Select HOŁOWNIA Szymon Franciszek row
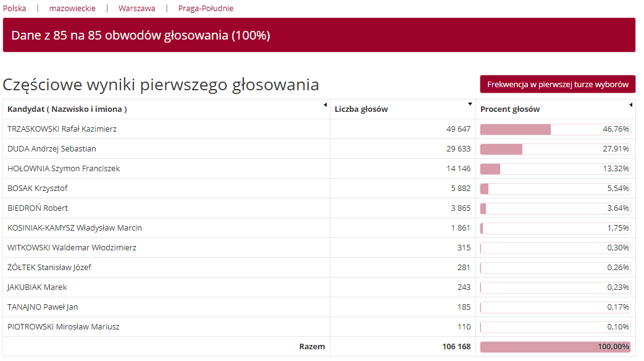The height and width of the screenshot is (361, 644). pos(319,169)
